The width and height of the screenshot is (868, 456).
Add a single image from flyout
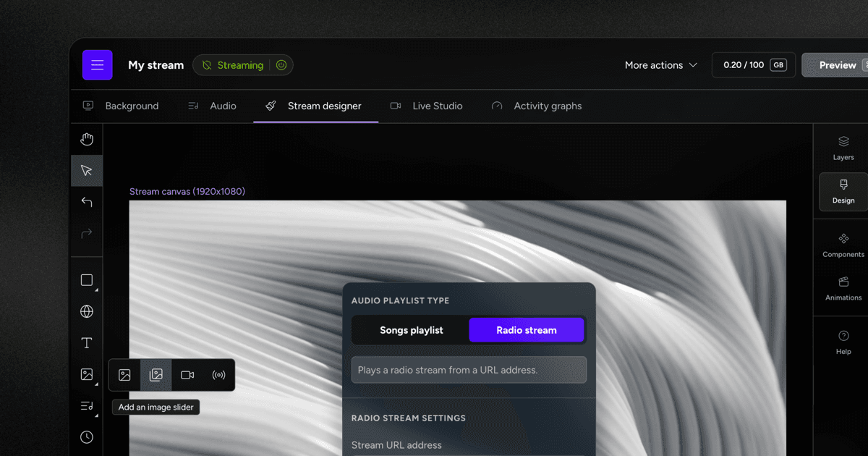[124, 375]
